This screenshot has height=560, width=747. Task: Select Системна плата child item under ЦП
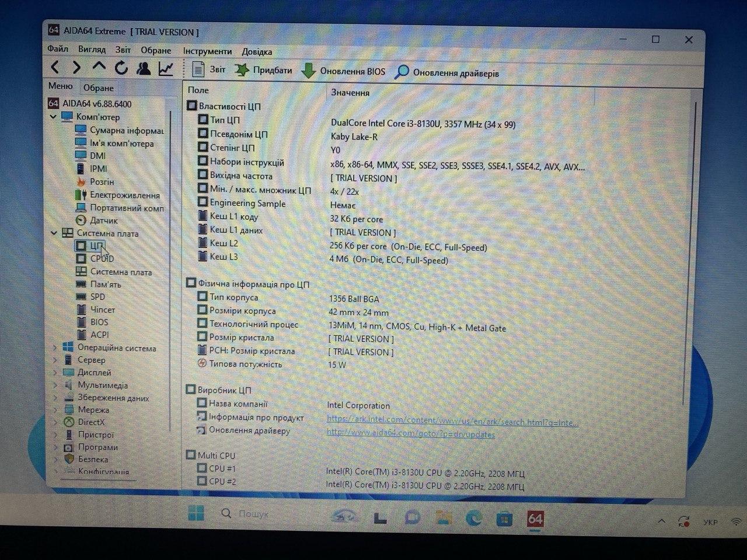pyautogui.click(x=113, y=272)
